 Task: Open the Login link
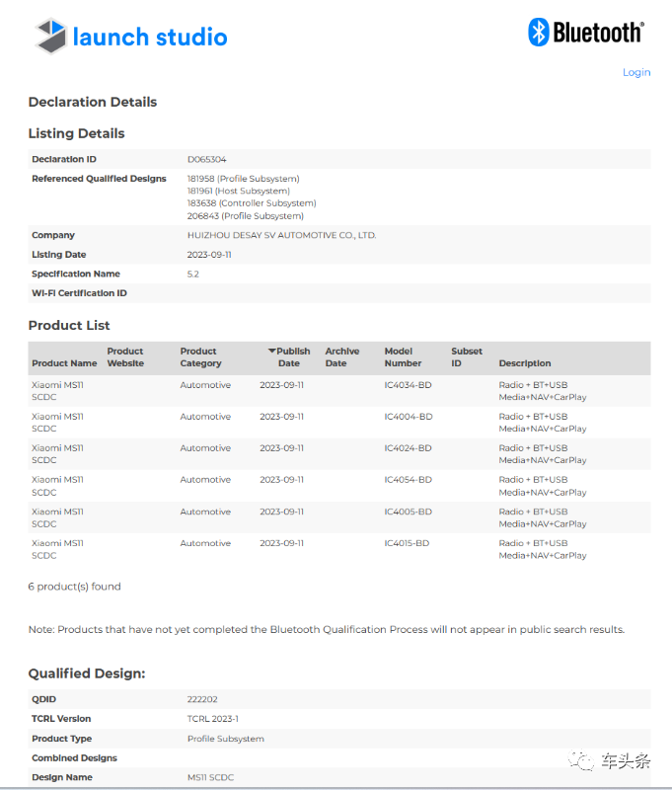636,72
